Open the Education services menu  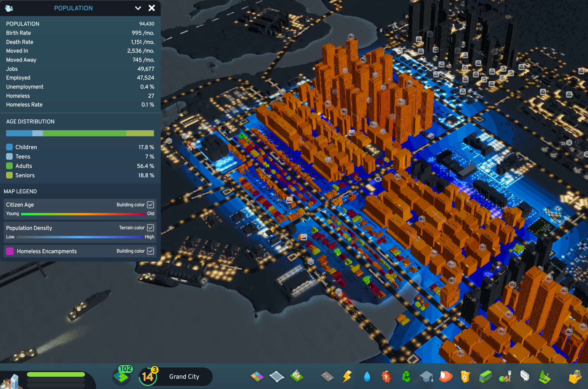point(427,377)
